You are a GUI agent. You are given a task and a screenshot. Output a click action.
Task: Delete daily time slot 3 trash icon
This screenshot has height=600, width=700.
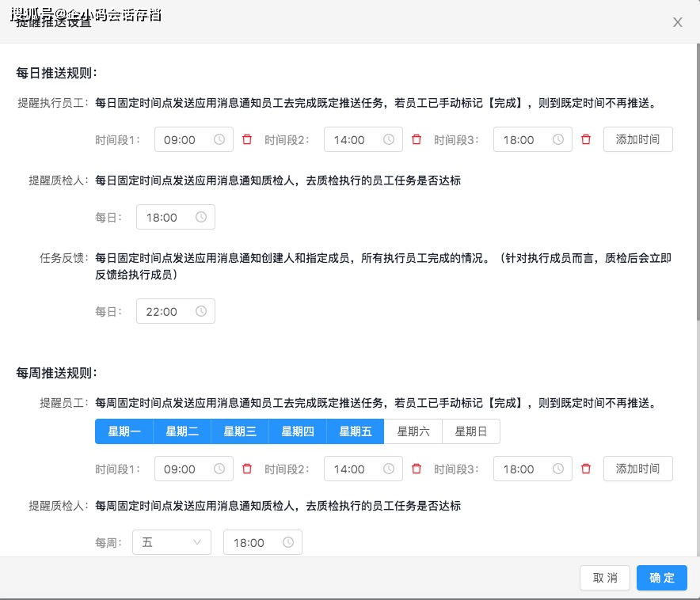586,139
